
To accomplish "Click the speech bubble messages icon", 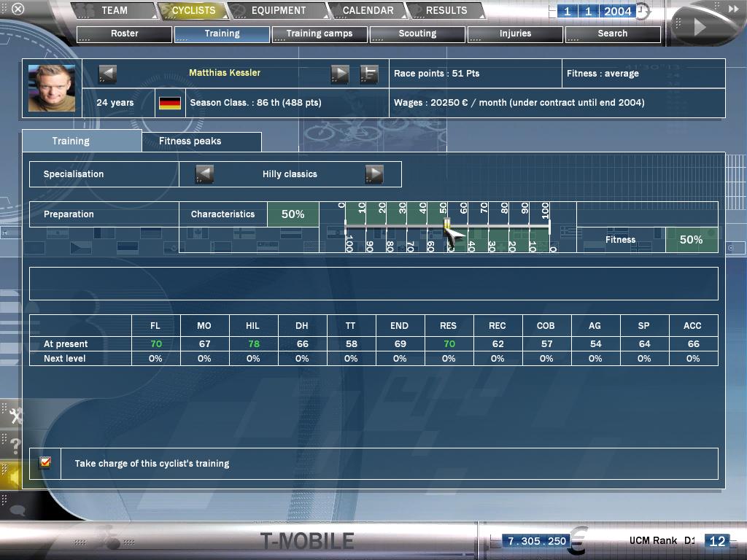I will (x=16, y=510).
